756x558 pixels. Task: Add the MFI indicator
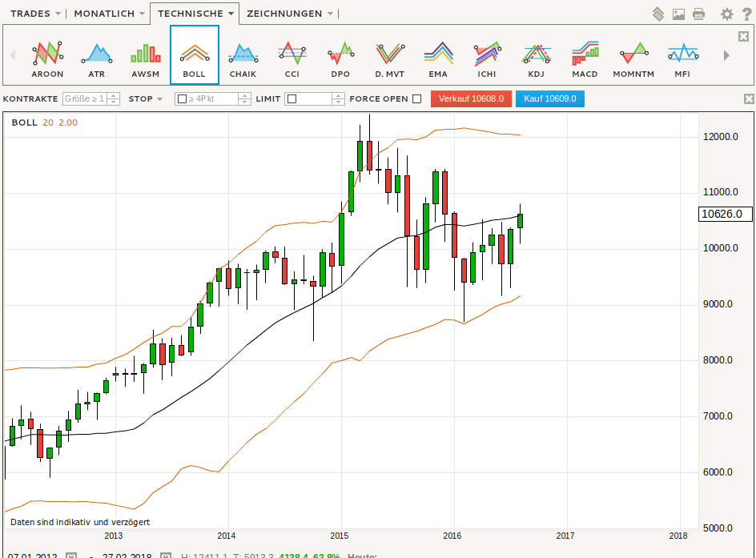682,60
